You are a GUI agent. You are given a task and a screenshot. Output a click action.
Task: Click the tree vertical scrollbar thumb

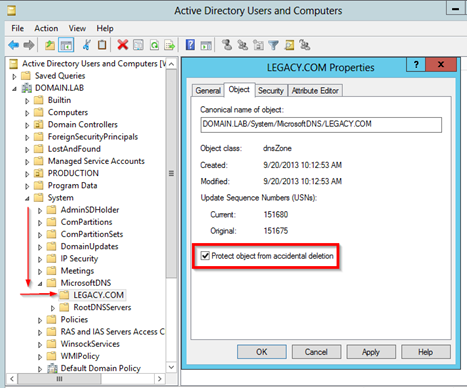(x=171, y=173)
